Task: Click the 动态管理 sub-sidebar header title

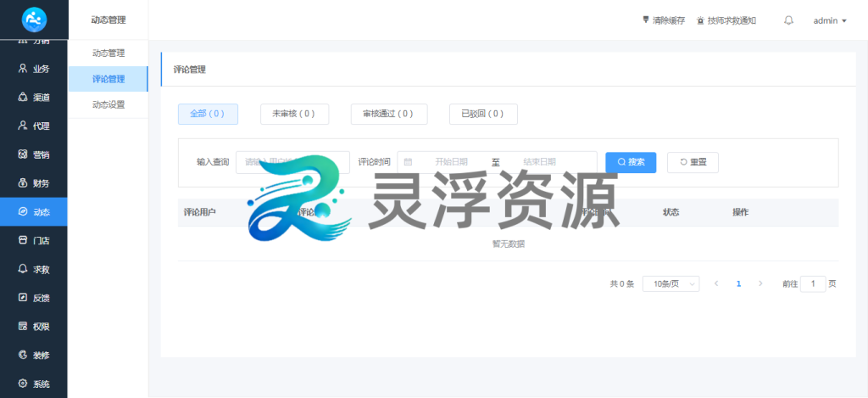Action: point(108,20)
